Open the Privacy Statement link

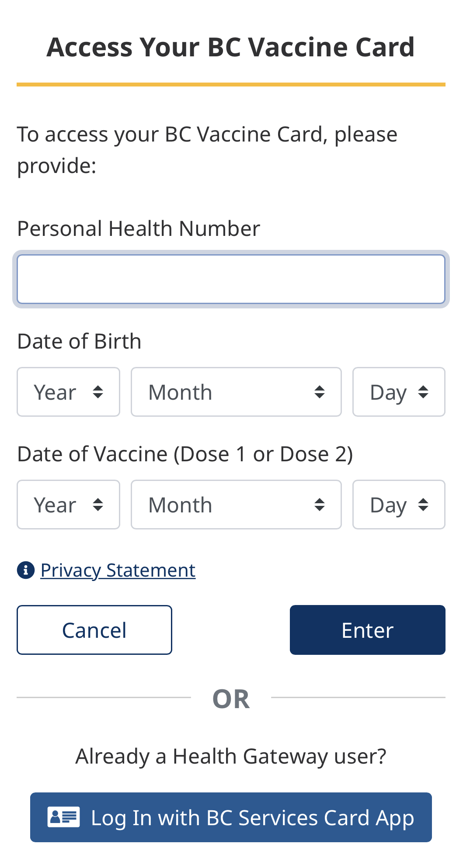[118, 570]
